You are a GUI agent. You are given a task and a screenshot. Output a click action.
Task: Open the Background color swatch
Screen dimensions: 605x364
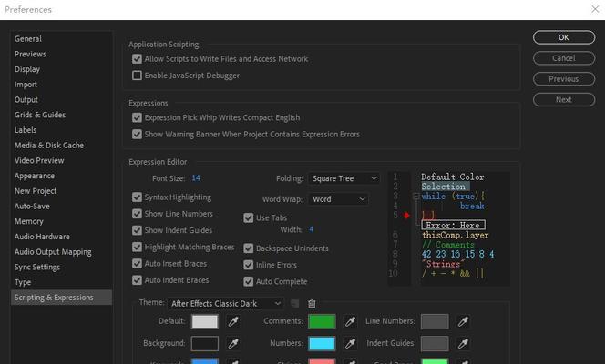coord(205,344)
